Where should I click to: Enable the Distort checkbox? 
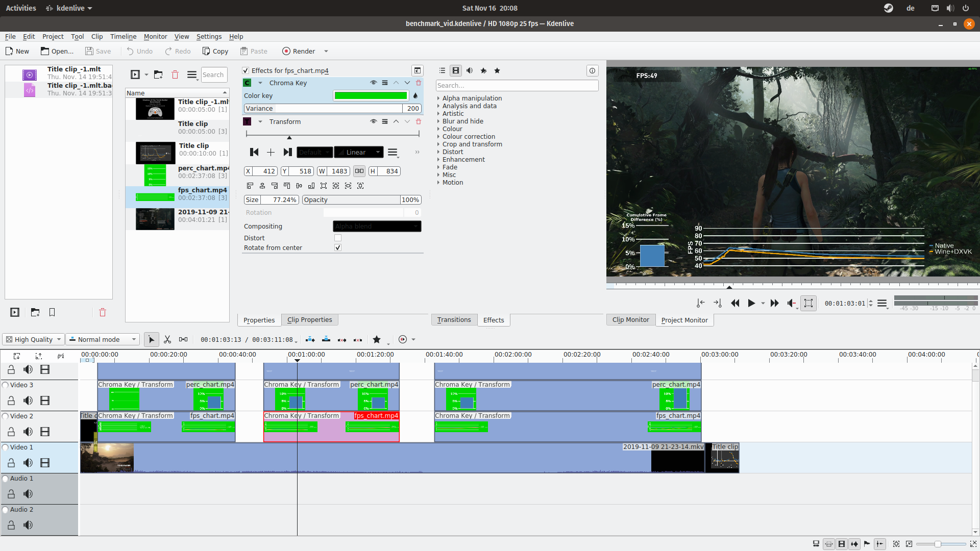(x=337, y=238)
